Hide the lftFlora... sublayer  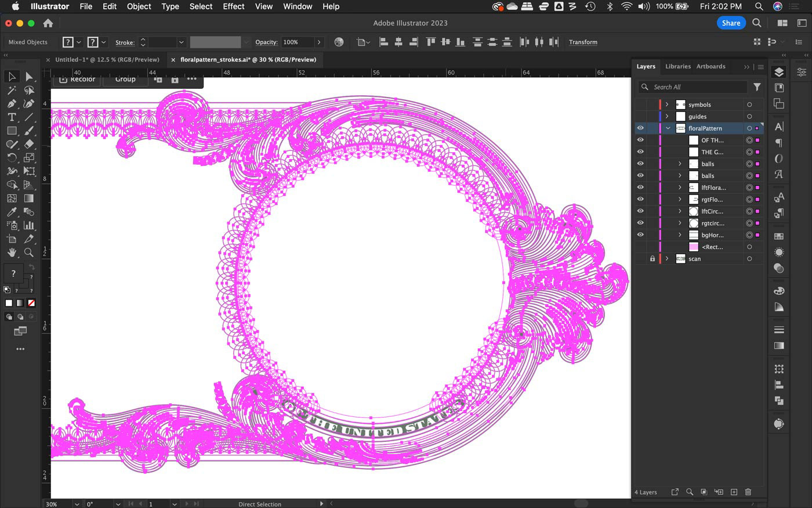(x=640, y=188)
